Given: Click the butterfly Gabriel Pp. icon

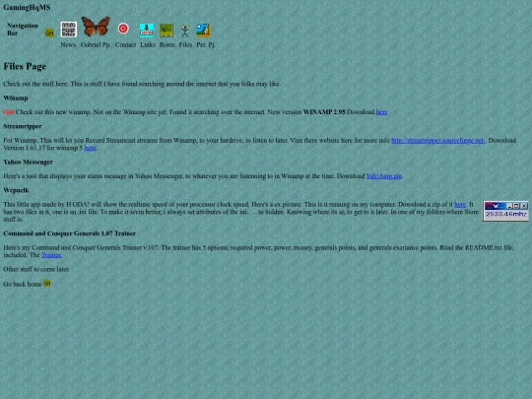Looking at the screenshot, I should 96,27.
